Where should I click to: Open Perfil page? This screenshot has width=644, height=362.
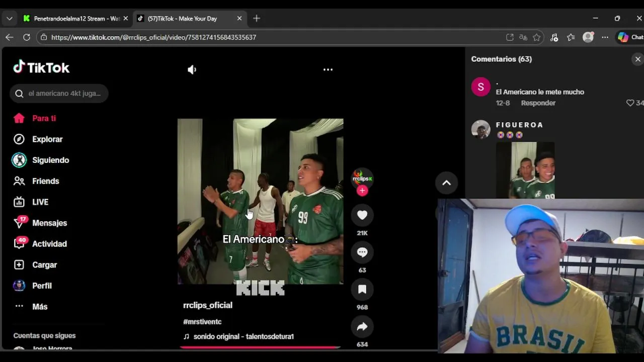[32, 286]
